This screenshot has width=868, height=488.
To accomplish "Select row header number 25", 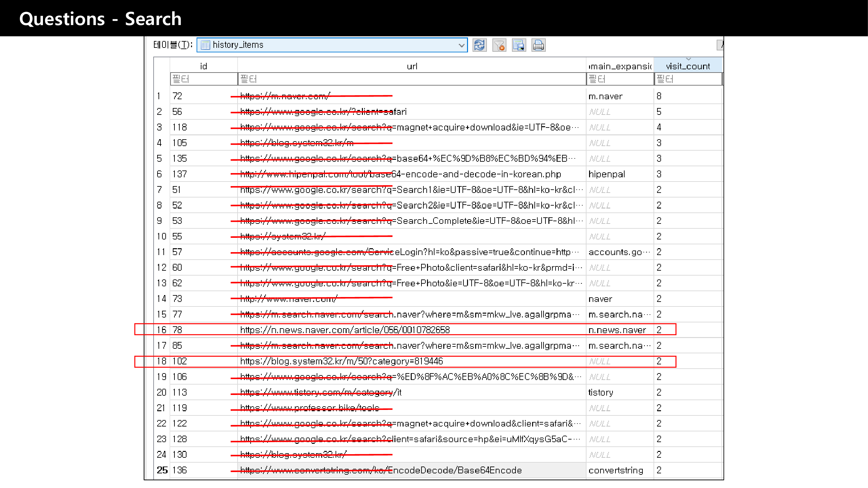I will click(x=162, y=470).
